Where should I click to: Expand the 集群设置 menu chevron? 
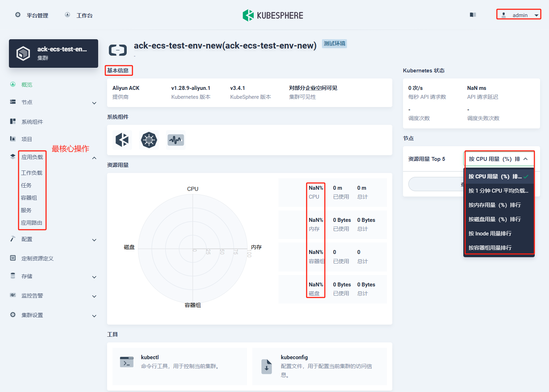(94, 316)
